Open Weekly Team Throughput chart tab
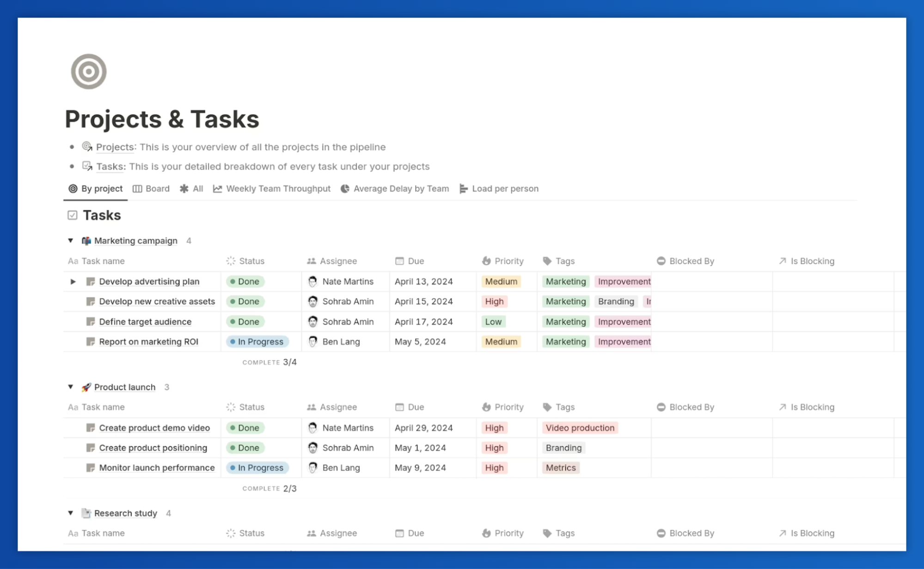Viewport: 924px width, 569px height. click(x=272, y=188)
